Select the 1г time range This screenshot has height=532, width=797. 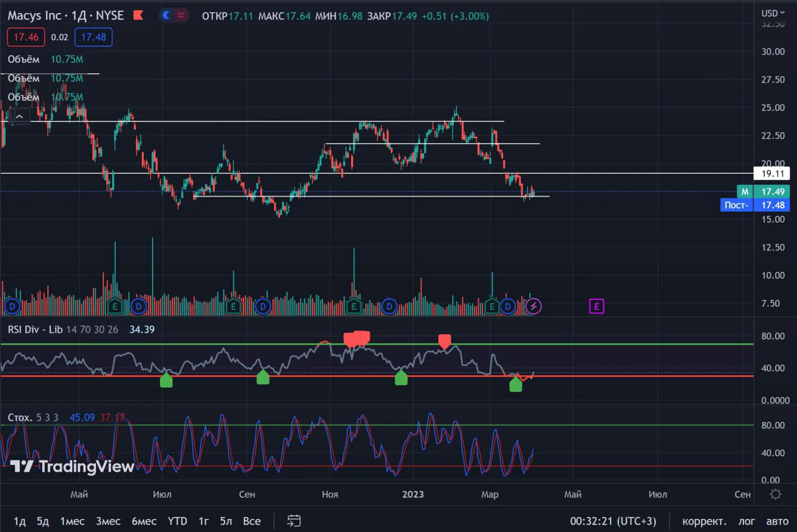pyautogui.click(x=204, y=521)
